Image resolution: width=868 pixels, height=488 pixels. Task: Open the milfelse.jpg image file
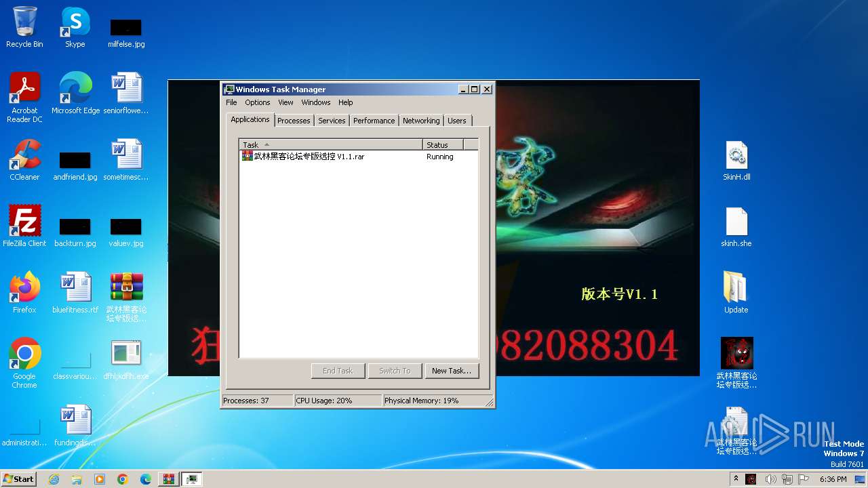tap(126, 33)
